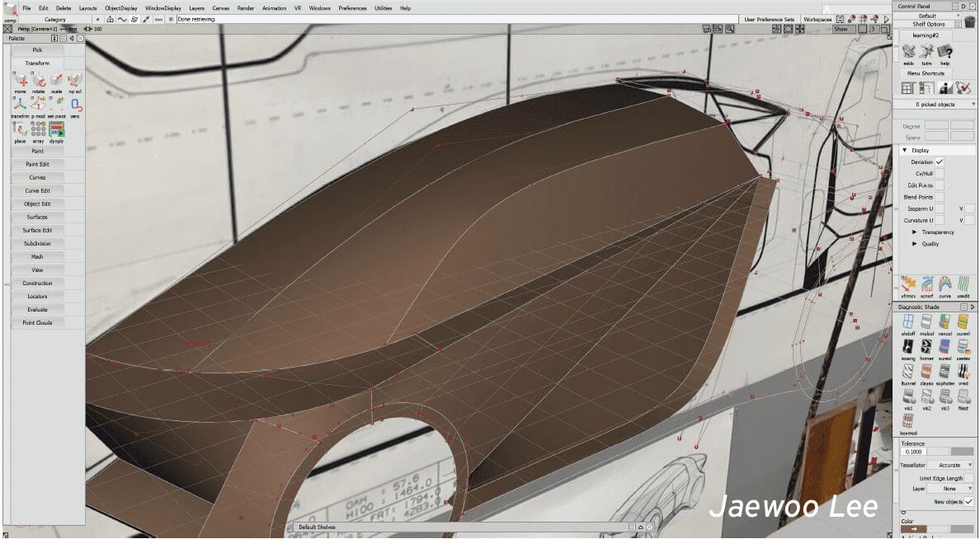Viewport: 980px width, 539px height.
Task: Open the Render menu
Action: pos(246,8)
